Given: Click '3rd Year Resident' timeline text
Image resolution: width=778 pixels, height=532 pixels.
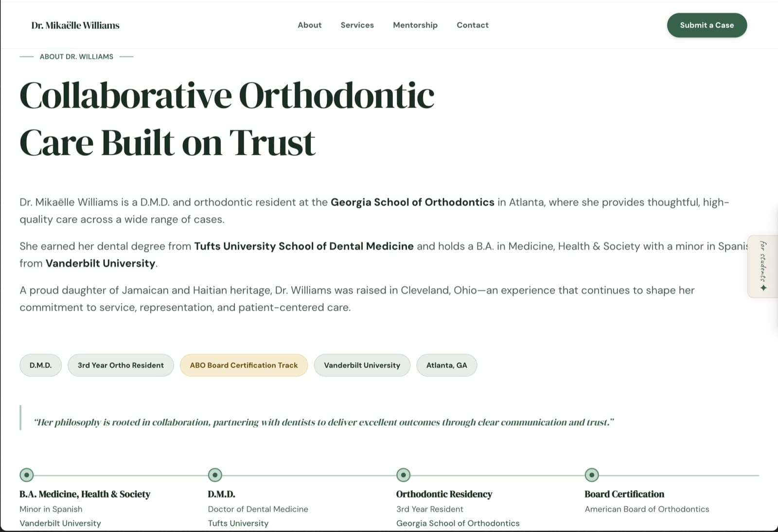Looking at the screenshot, I should pos(430,509).
